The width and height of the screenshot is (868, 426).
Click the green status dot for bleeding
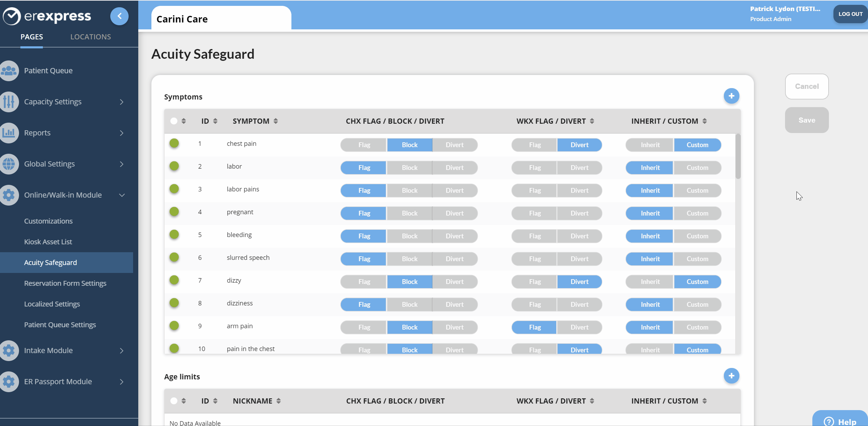(x=174, y=235)
